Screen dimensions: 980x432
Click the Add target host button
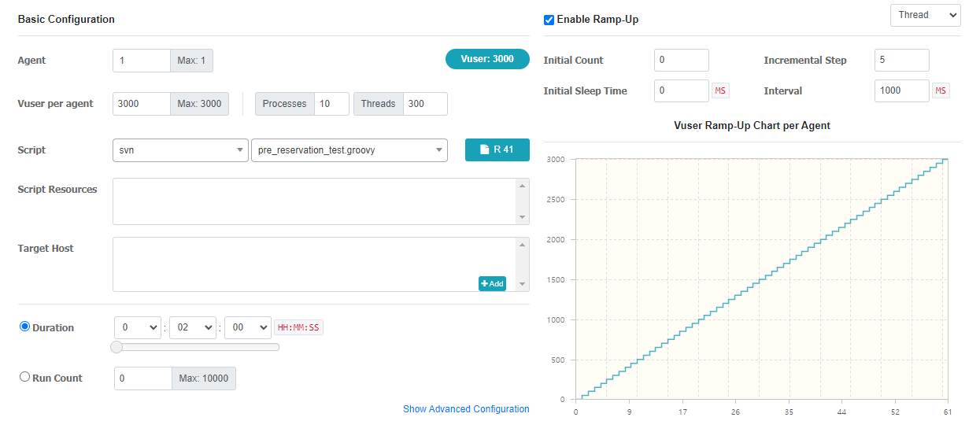pos(492,283)
